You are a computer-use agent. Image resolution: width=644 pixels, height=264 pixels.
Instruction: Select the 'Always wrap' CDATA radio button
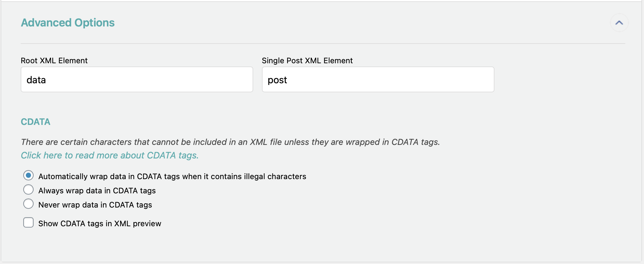(x=28, y=190)
